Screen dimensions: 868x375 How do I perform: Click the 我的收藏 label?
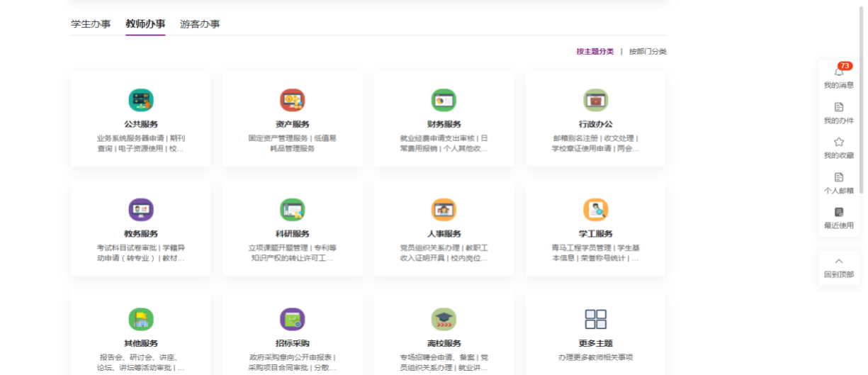[839, 155]
